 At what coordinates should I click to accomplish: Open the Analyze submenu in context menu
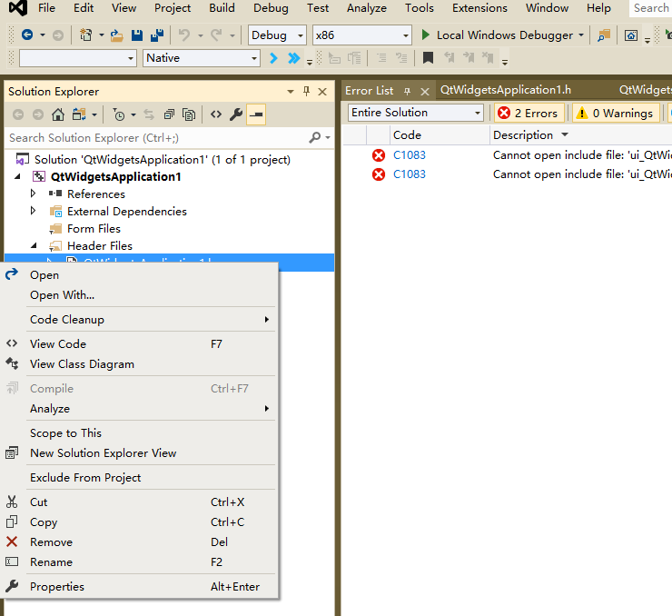[x=140, y=409]
